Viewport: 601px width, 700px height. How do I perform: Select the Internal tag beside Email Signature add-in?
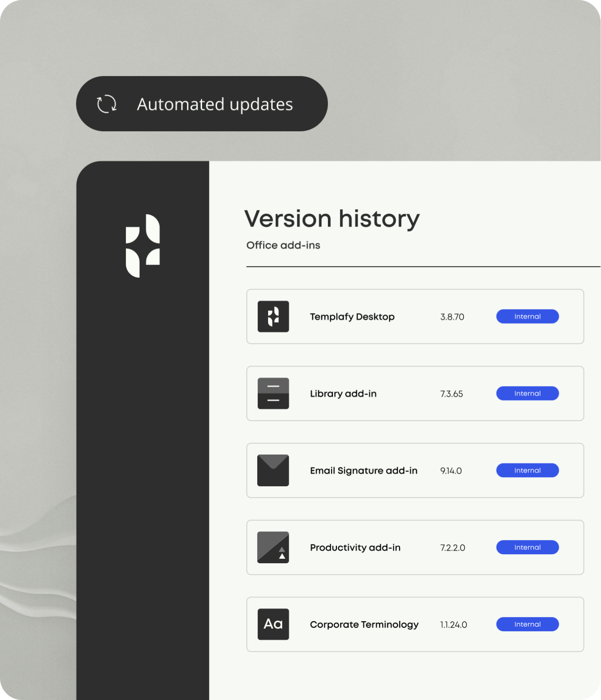[x=527, y=470]
